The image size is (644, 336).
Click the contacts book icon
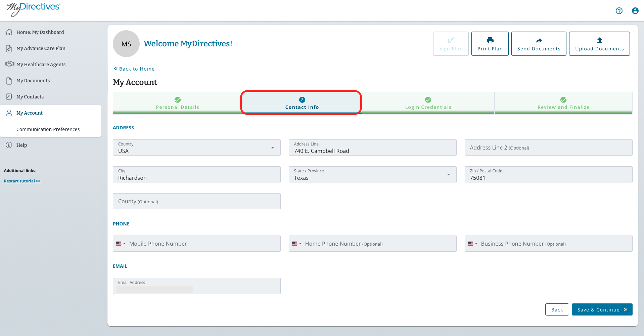tap(9, 97)
